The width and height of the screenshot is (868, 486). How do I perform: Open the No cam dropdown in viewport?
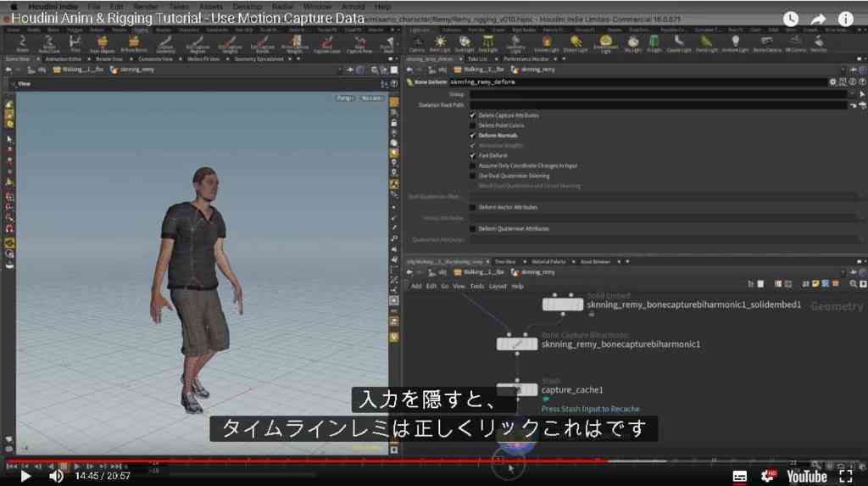click(372, 98)
